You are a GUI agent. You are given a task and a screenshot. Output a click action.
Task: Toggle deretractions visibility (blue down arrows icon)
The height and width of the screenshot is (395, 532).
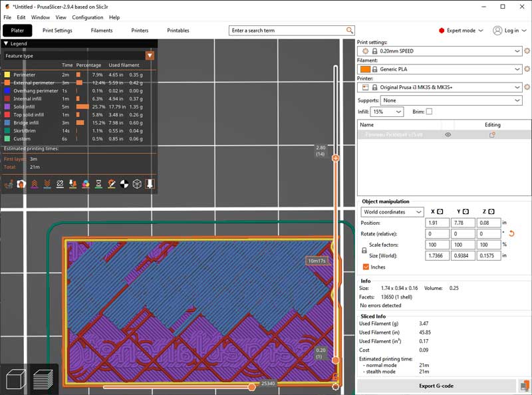point(47,184)
